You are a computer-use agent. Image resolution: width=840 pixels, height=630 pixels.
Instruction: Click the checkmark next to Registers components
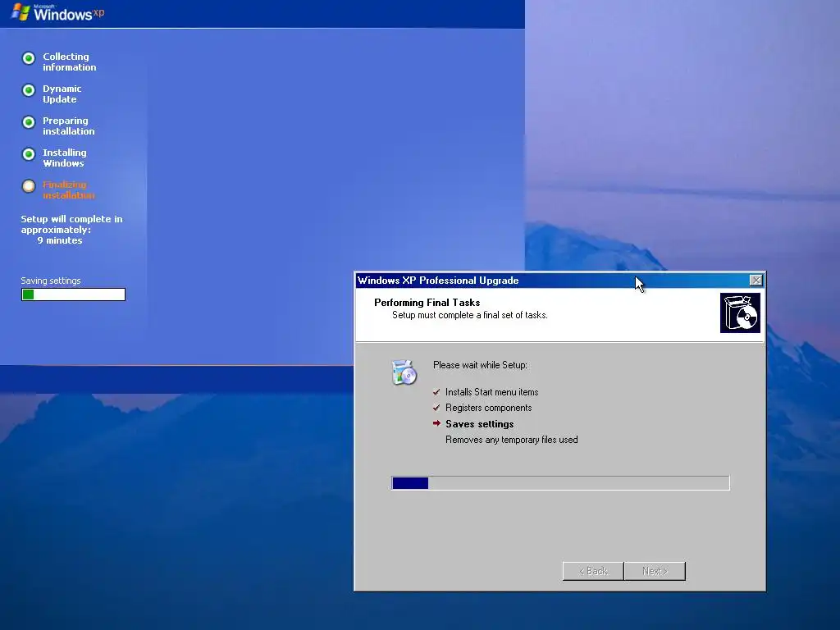click(x=436, y=408)
